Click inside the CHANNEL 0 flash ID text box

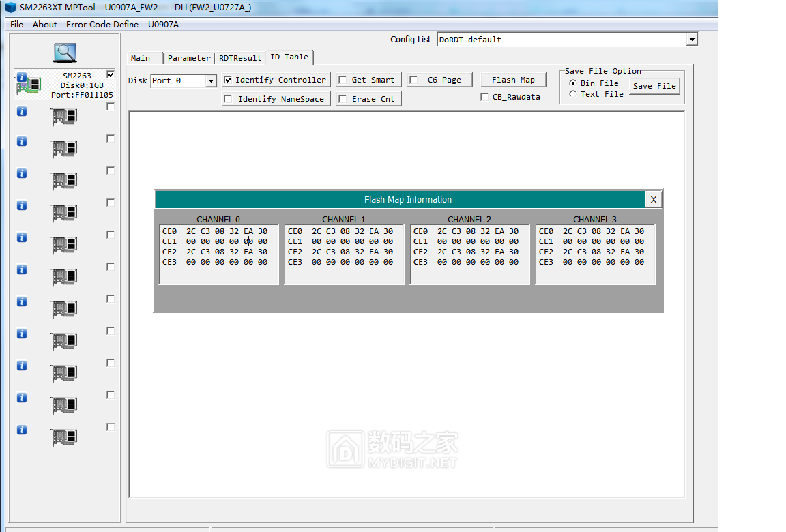point(218,254)
